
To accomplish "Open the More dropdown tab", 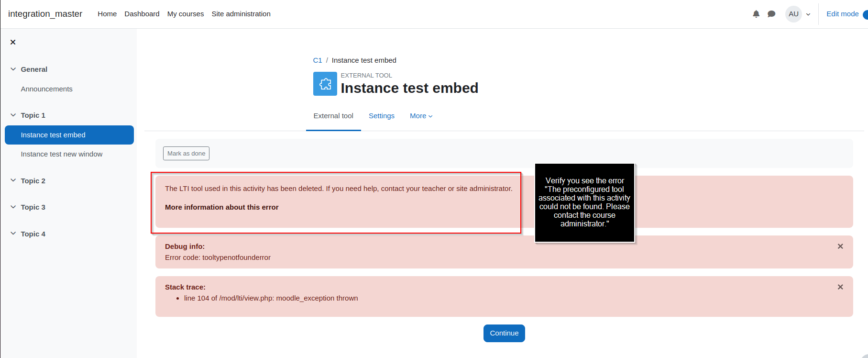I will pos(421,116).
